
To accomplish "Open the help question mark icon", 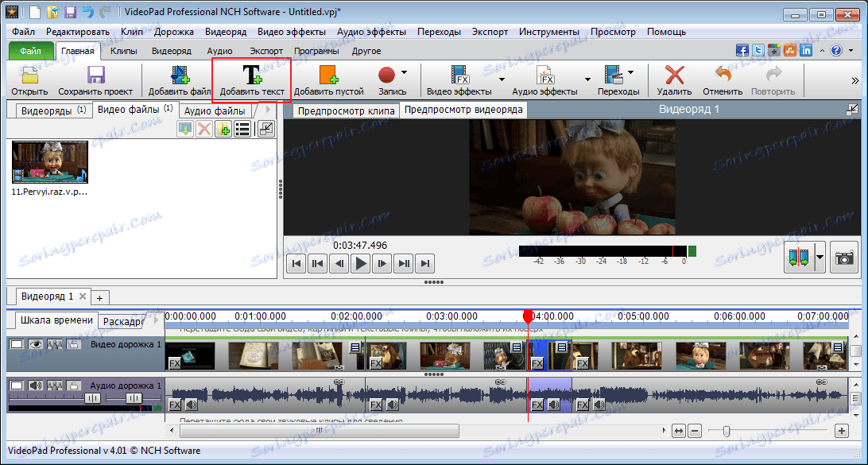I will [835, 50].
